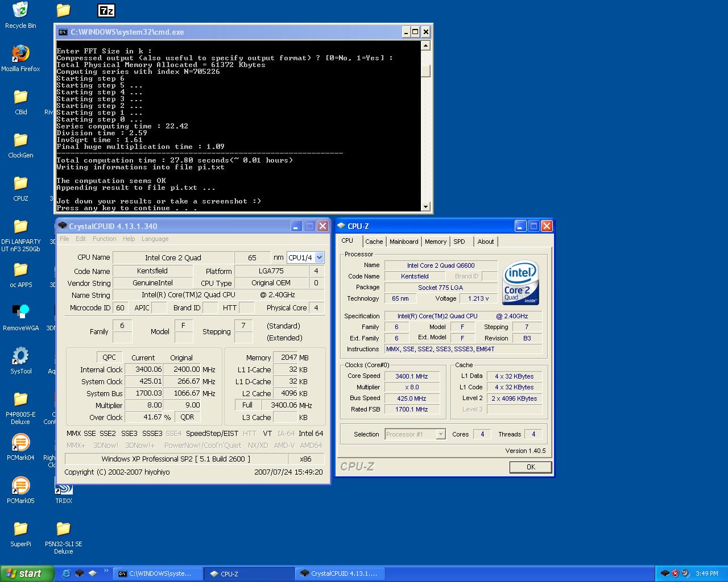Screen dimensions: 728x582
Task: Click the system clock showing 3:49 PM
Action: pos(707,574)
